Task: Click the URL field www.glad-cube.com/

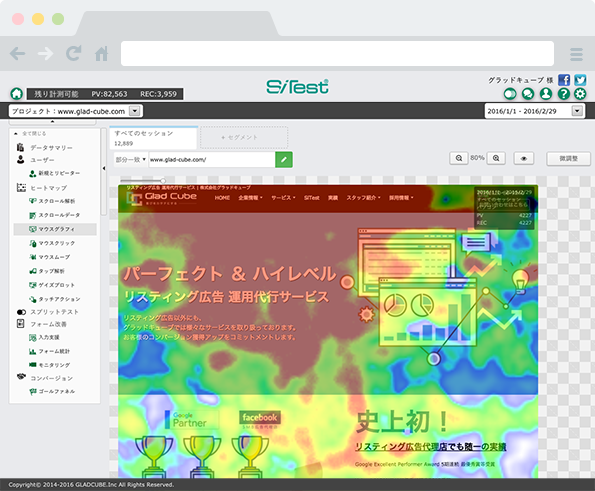Action: click(x=212, y=160)
